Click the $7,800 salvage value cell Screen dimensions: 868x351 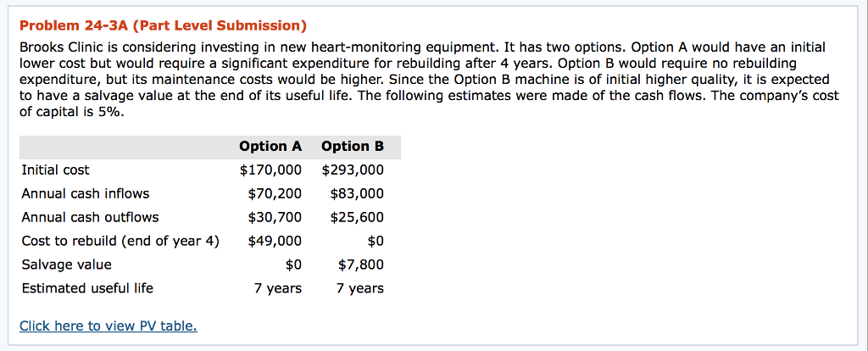pos(361,265)
